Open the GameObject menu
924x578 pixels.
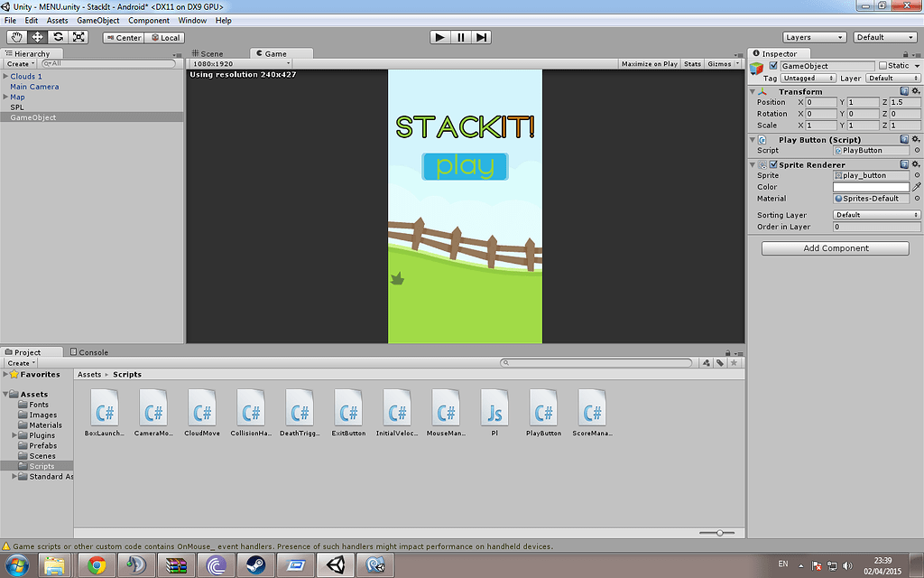coord(97,20)
